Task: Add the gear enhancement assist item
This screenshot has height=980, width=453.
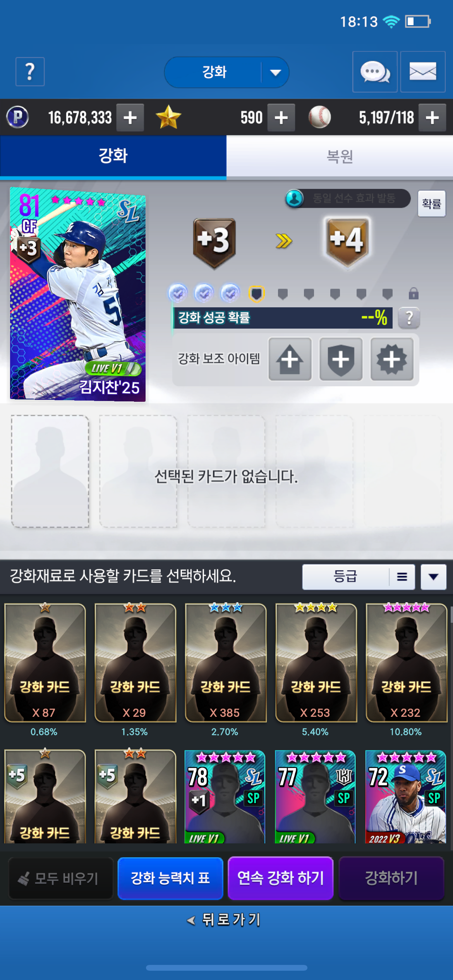Action: coord(392,359)
